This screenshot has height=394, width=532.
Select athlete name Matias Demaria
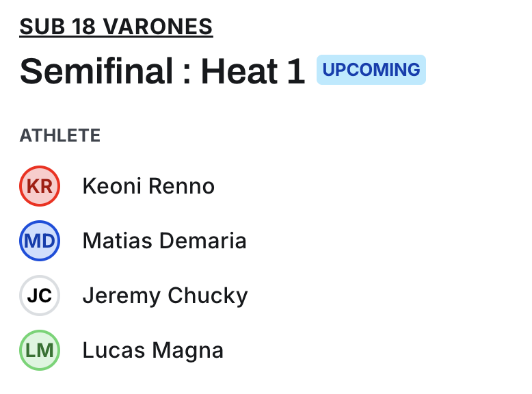pyautogui.click(x=164, y=241)
